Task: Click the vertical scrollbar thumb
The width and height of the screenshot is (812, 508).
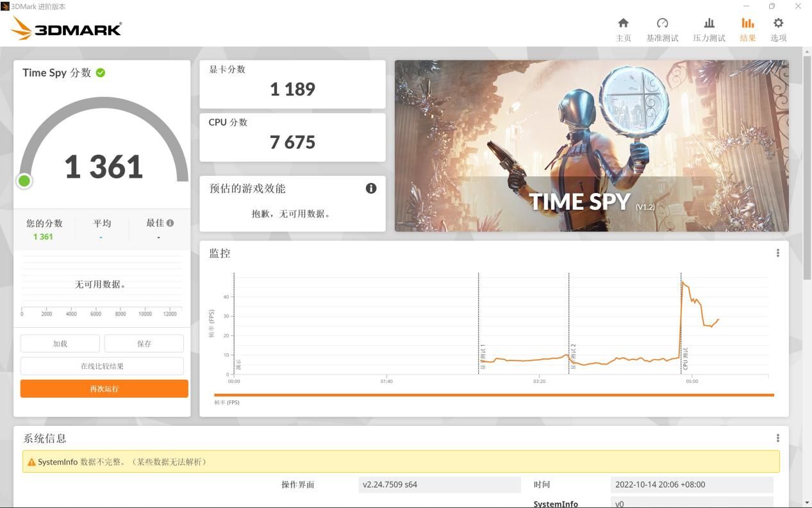Action: [x=808, y=168]
